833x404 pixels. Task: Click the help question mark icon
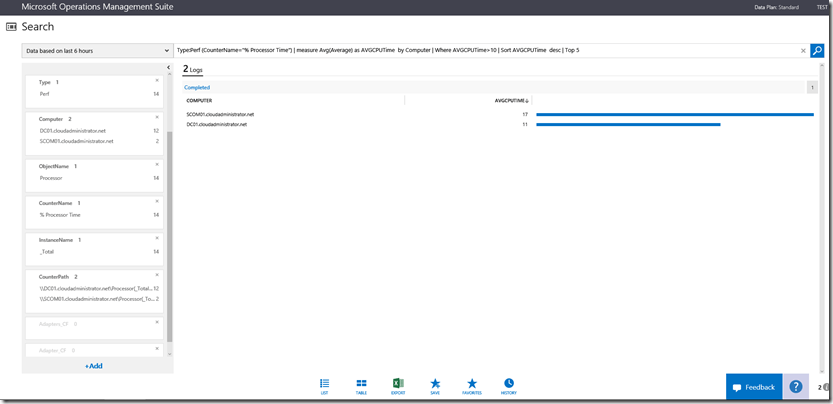(x=795, y=387)
